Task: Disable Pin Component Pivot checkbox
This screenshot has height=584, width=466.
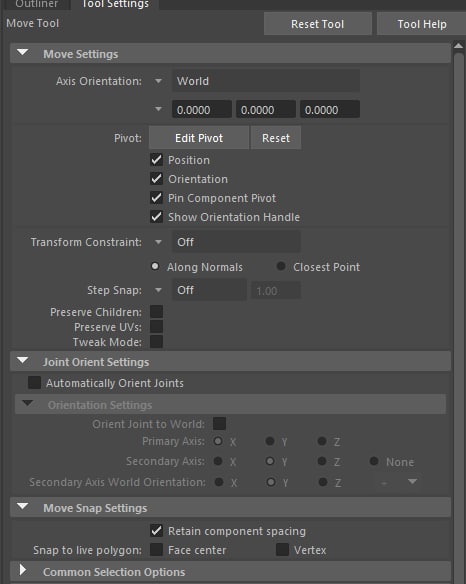Action: 156,198
